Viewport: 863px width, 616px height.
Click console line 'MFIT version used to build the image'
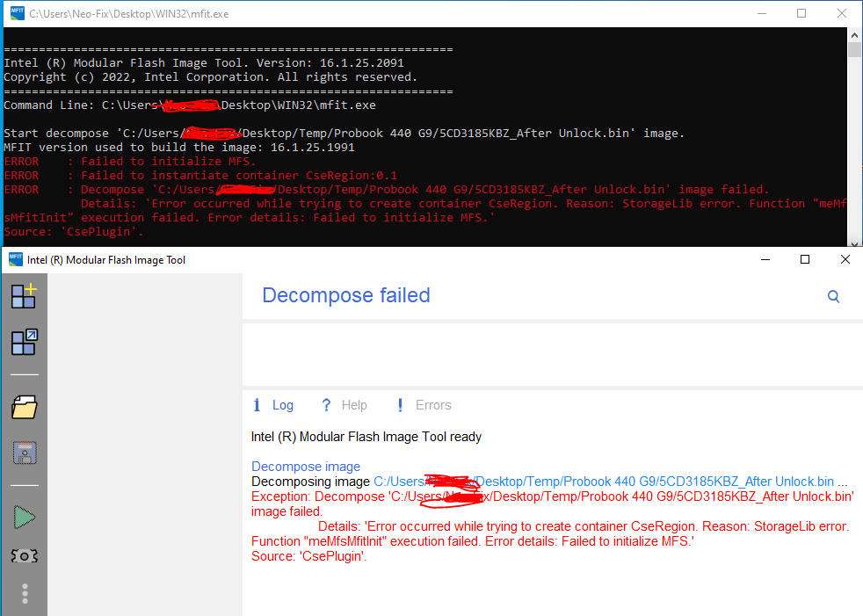click(x=179, y=148)
